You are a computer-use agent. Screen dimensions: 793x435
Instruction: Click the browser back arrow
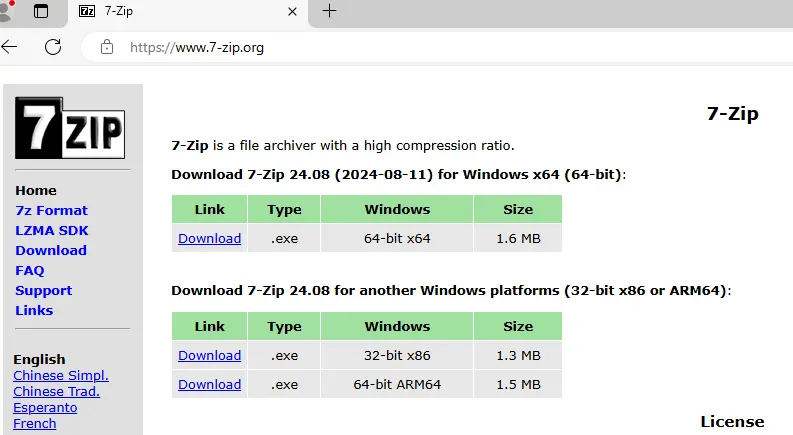click(9, 47)
